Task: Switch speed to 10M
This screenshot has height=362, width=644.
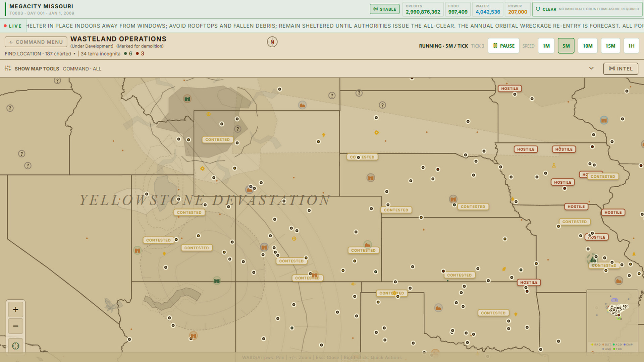Action: (x=587, y=46)
